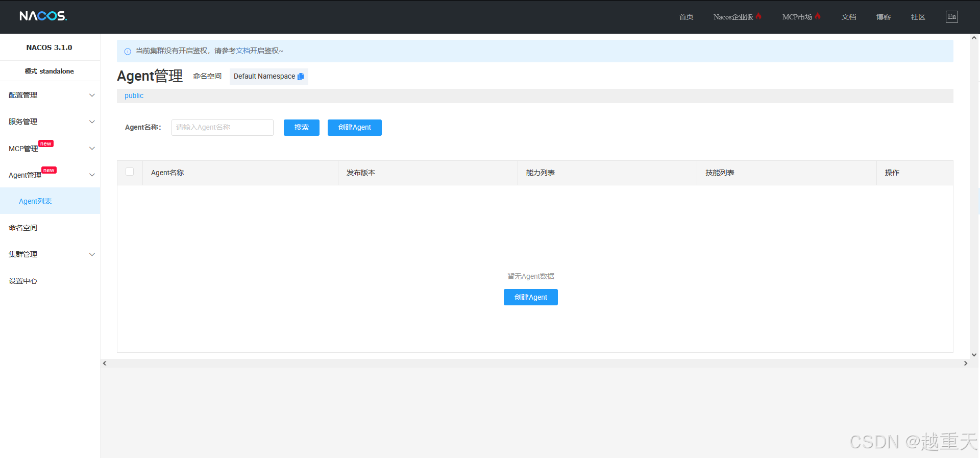Image resolution: width=980 pixels, height=458 pixels.
Task: Click the horizontal scrollbar right arrow
Action: click(x=966, y=364)
